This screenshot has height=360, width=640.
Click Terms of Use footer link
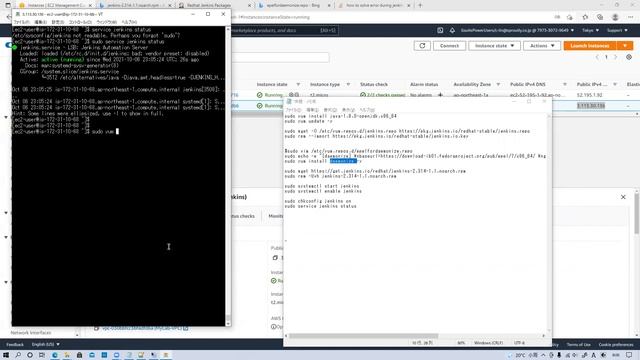click(578, 344)
